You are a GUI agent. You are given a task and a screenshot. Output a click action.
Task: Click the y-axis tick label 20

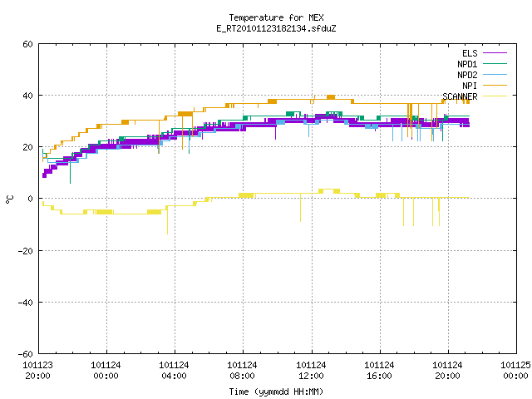point(27,147)
